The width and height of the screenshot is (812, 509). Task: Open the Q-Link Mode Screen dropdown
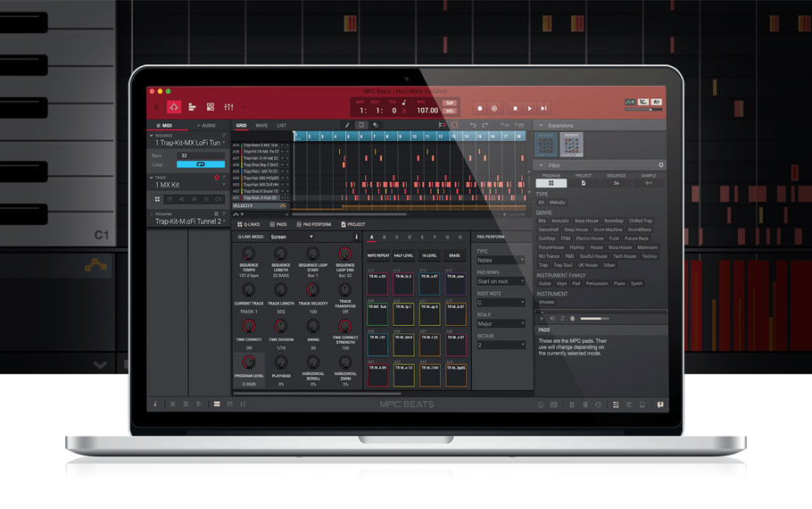click(292, 237)
